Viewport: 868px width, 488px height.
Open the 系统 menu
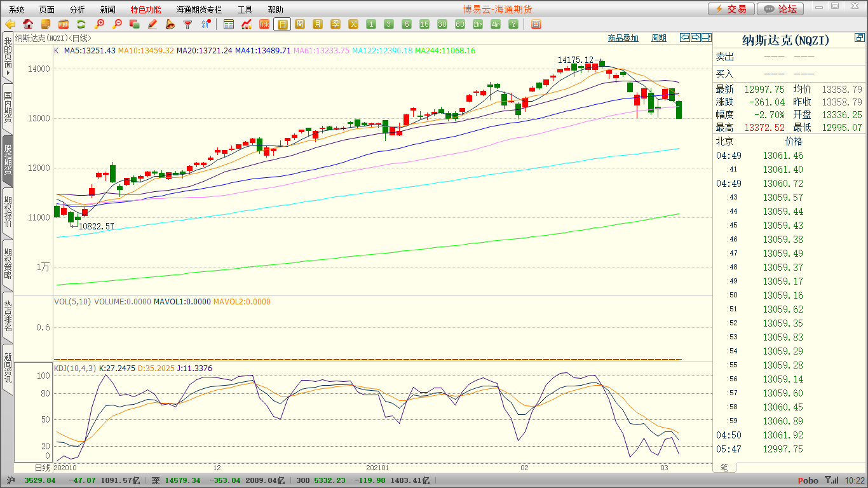17,10
